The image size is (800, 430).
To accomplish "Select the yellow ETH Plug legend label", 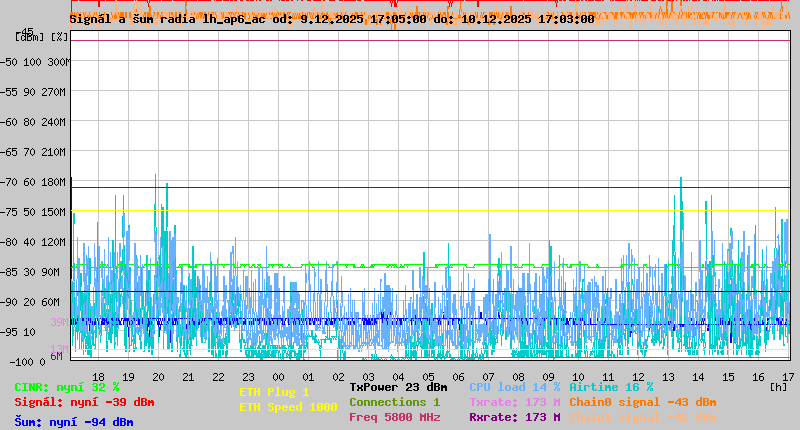I will point(274,392).
